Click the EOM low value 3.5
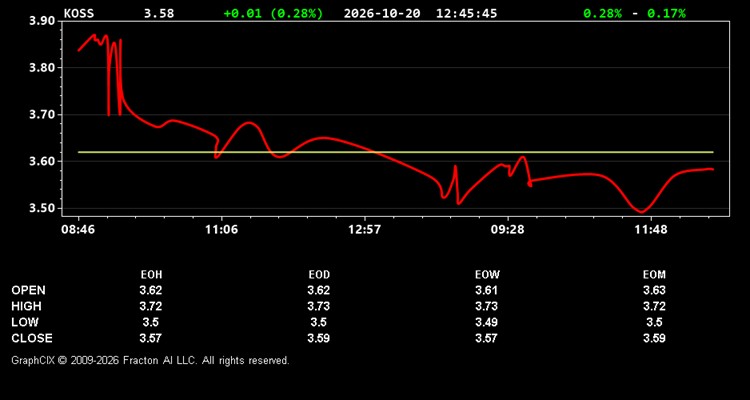This screenshot has height=400, width=750. click(x=654, y=322)
